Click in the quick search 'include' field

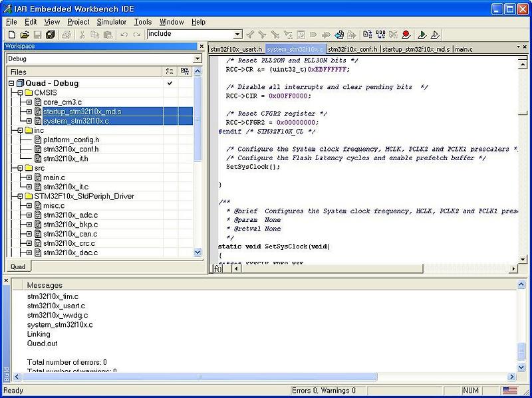click(190, 34)
